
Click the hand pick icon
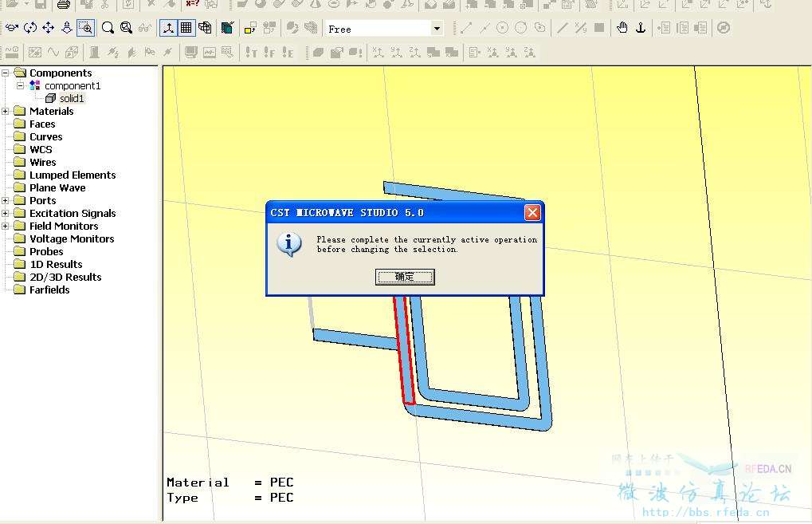tap(622, 28)
